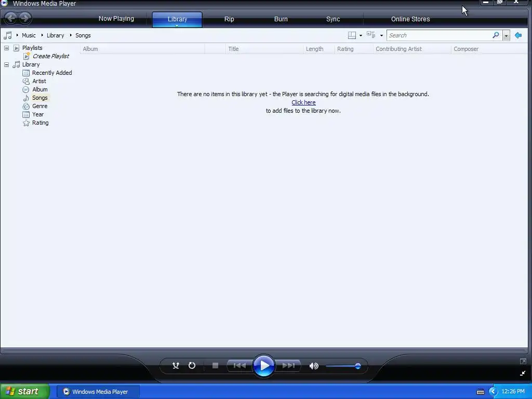Go back with the Back arrow button
This screenshot has width=532, height=399.
point(11,18)
